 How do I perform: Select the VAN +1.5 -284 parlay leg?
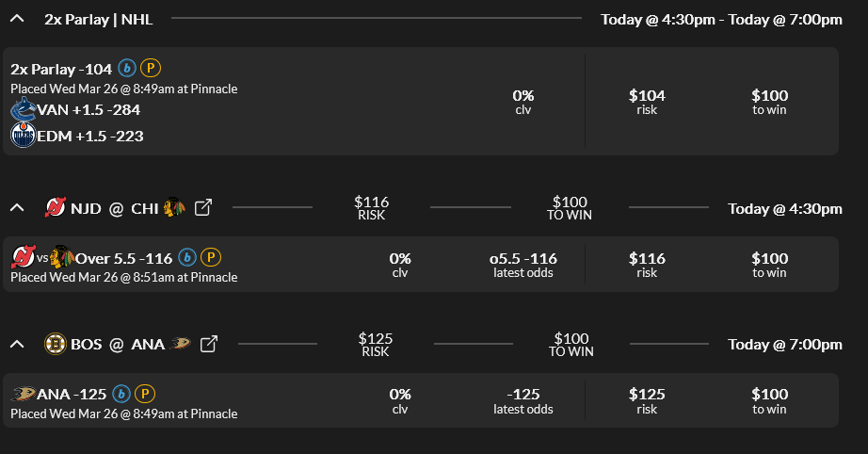[x=89, y=110]
